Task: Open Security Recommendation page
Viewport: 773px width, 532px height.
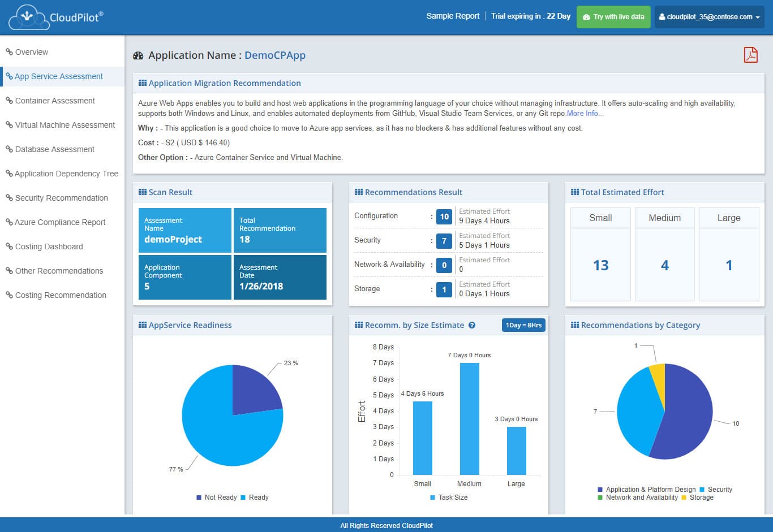Action: pyautogui.click(x=62, y=198)
